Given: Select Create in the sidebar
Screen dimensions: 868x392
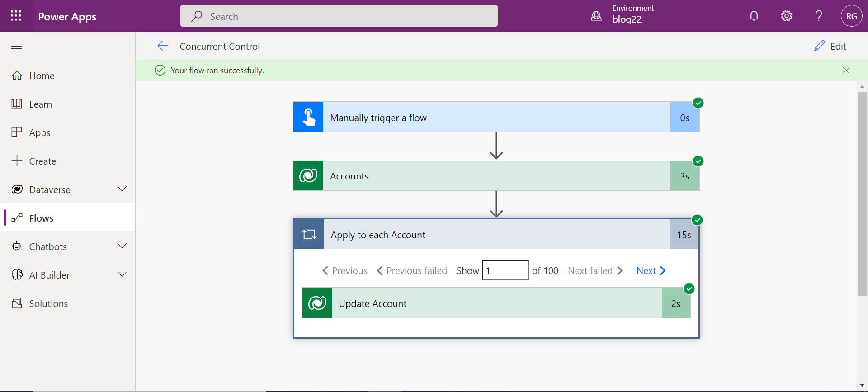Looking at the screenshot, I should pyautogui.click(x=68, y=161).
